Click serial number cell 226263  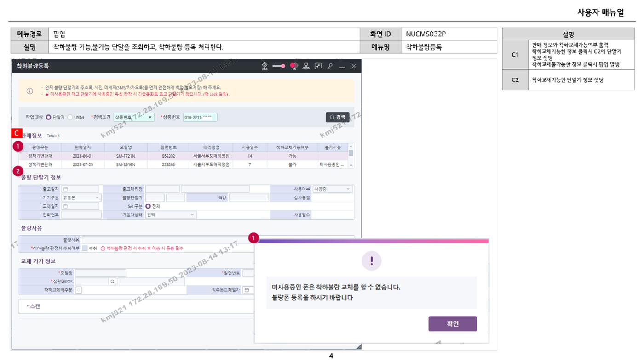pos(168,164)
